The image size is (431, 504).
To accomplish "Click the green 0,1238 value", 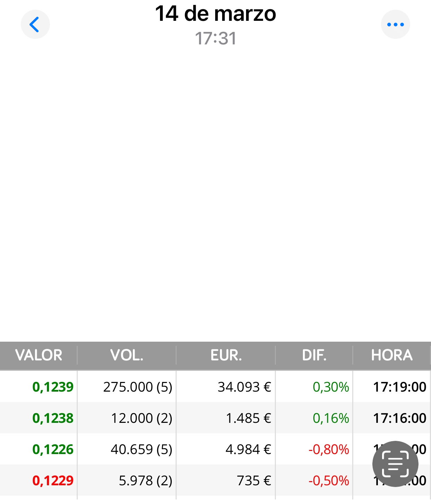I will coord(53,418).
